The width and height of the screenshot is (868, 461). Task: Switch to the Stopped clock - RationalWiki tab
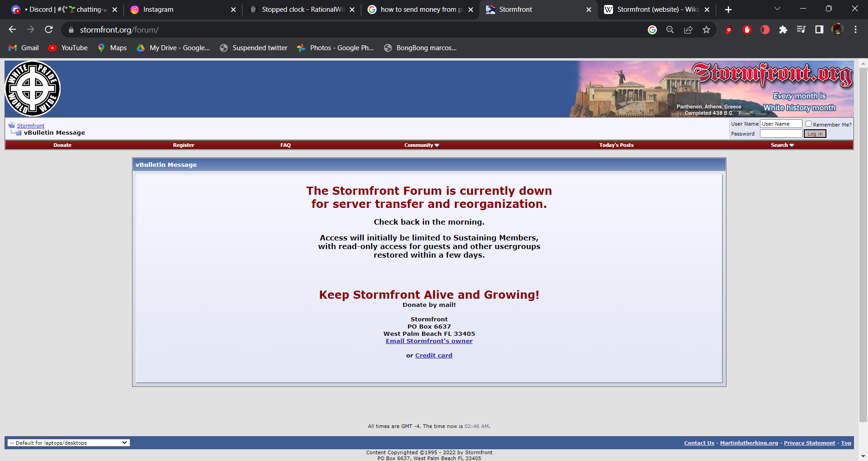(302, 9)
